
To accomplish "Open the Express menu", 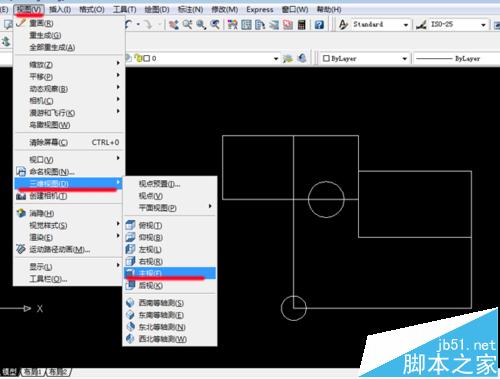I will pyautogui.click(x=260, y=9).
